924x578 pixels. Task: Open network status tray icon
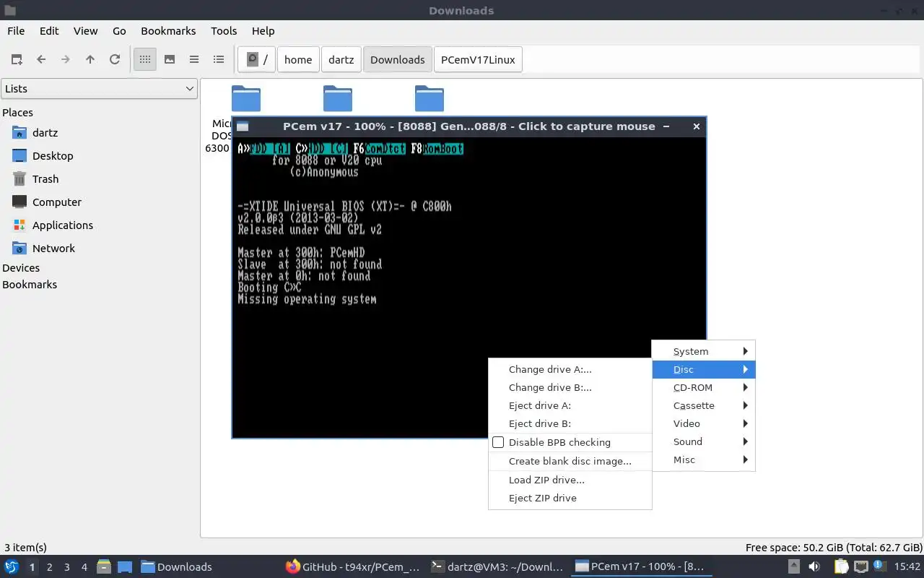pos(860,566)
